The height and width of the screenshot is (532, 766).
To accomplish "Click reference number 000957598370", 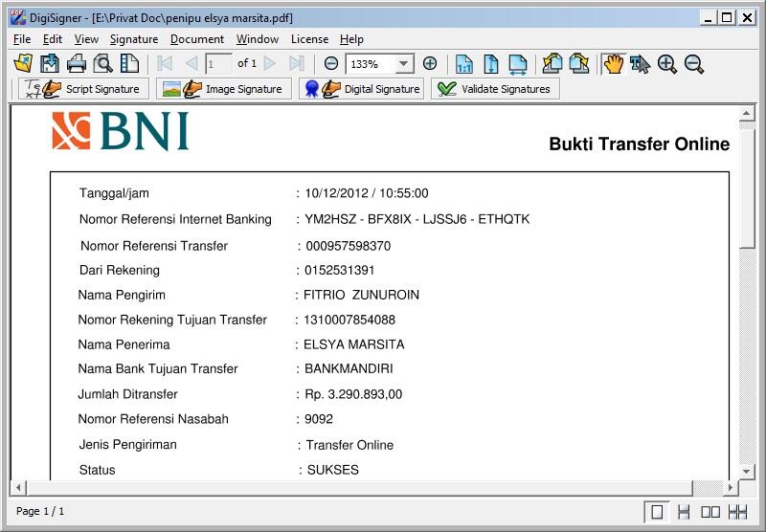I will pyautogui.click(x=349, y=246).
